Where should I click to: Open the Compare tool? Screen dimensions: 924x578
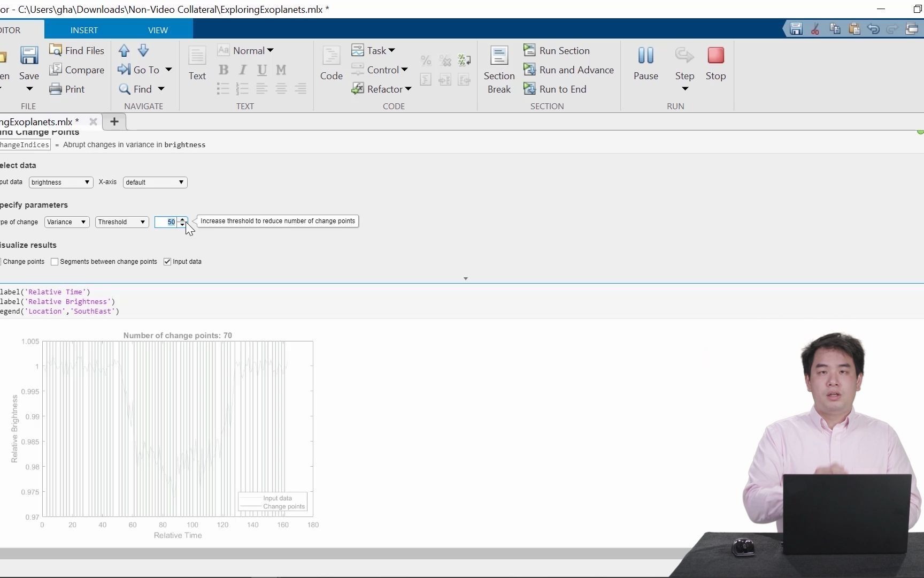click(77, 70)
